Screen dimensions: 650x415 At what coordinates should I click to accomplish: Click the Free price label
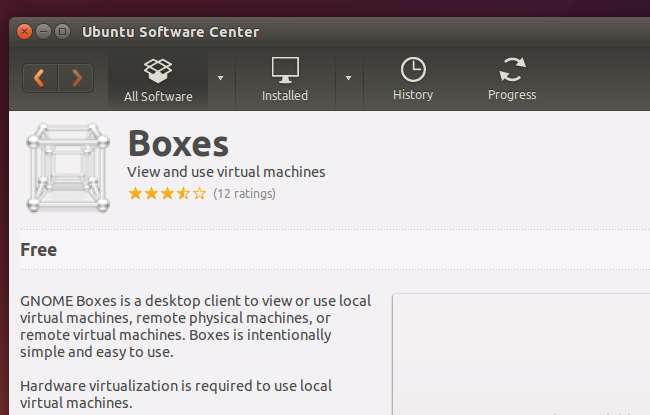(x=39, y=250)
